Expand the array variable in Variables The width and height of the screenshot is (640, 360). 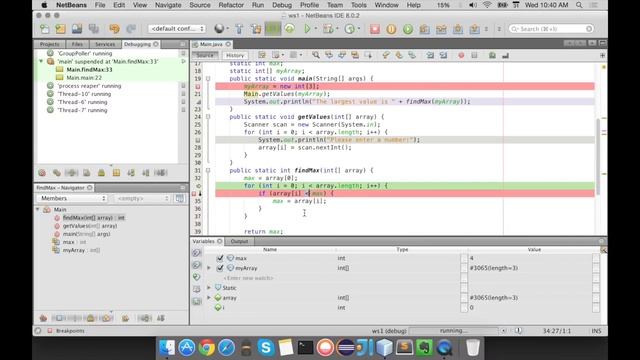(x=209, y=298)
